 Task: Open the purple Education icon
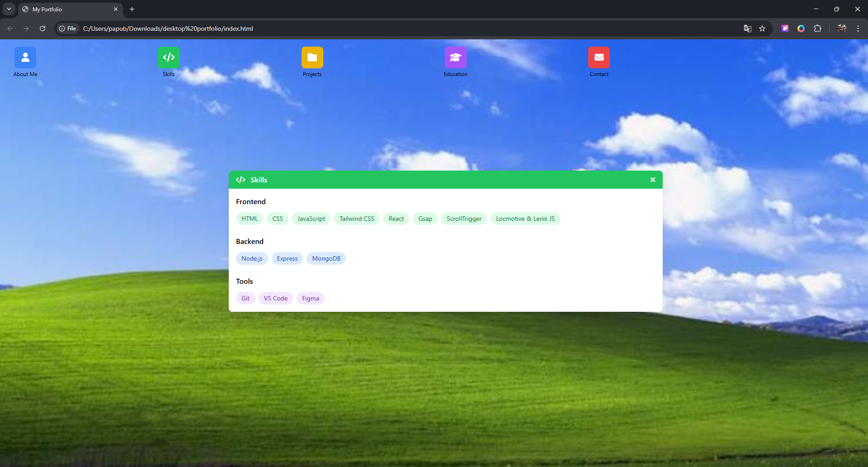(455, 58)
